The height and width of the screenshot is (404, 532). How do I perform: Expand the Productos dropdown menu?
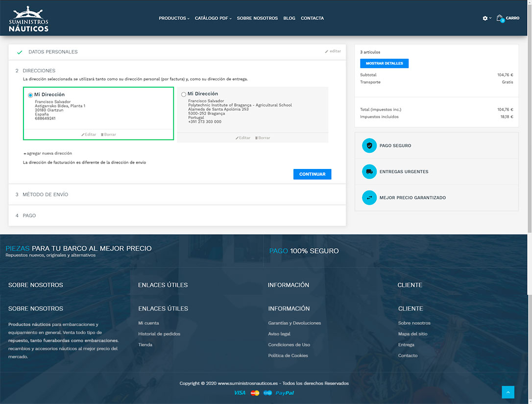(x=174, y=18)
